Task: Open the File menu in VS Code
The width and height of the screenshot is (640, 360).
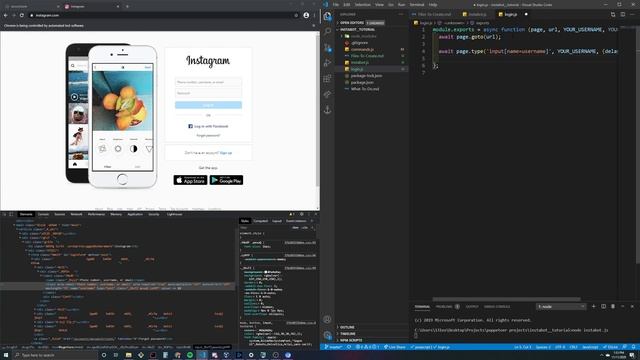Action: 336,4
